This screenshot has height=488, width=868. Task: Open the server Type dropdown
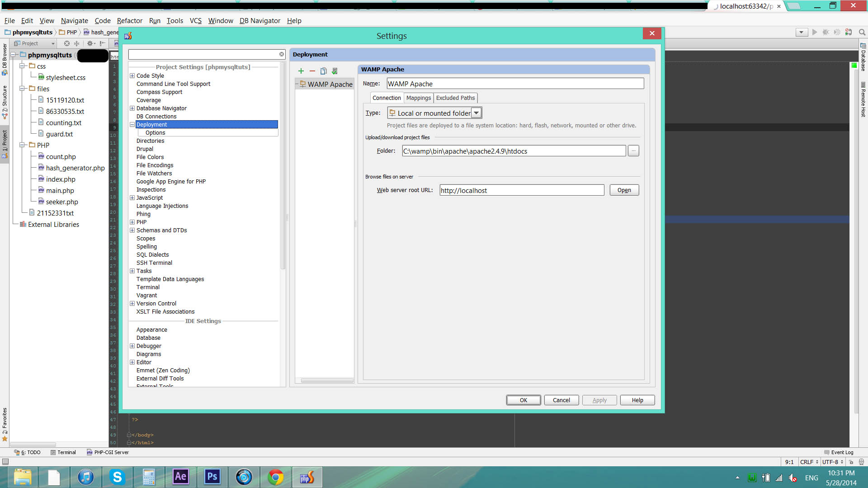pos(476,113)
